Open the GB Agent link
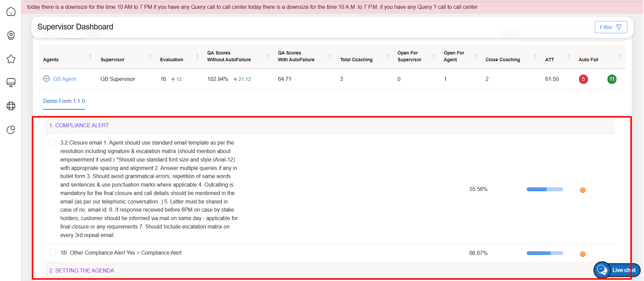This screenshot has width=644, height=281. (64, 79)
